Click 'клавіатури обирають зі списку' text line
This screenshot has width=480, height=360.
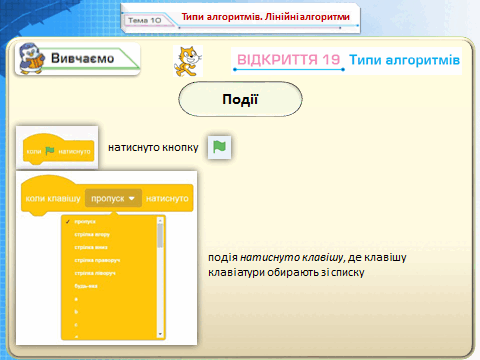coord(286,272)
